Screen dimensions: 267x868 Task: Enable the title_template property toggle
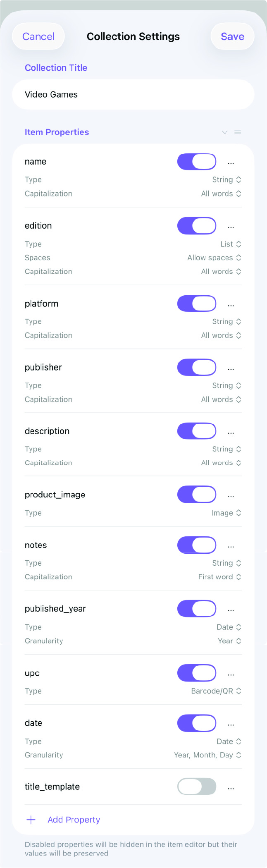coord(197,787)
